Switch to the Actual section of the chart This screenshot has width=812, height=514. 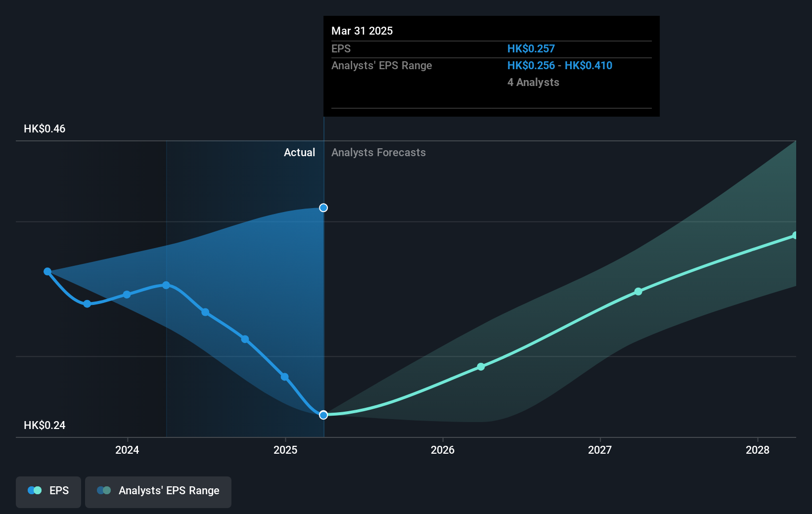299,152
